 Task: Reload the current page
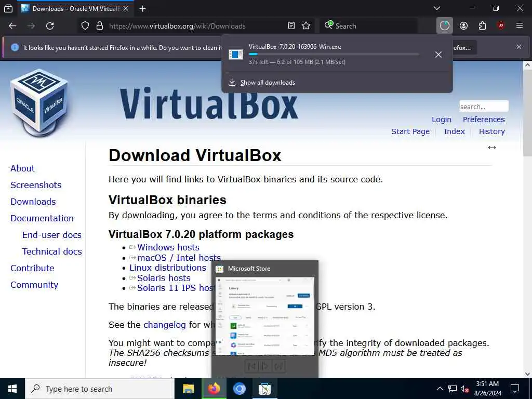click(50, 26)
